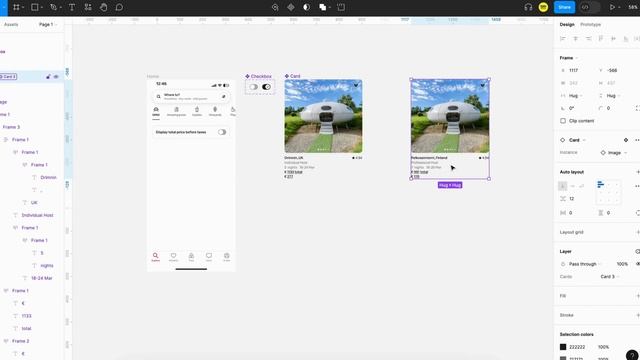Open the Page 1 dropdown
The image size is (640, 360).
48,24
